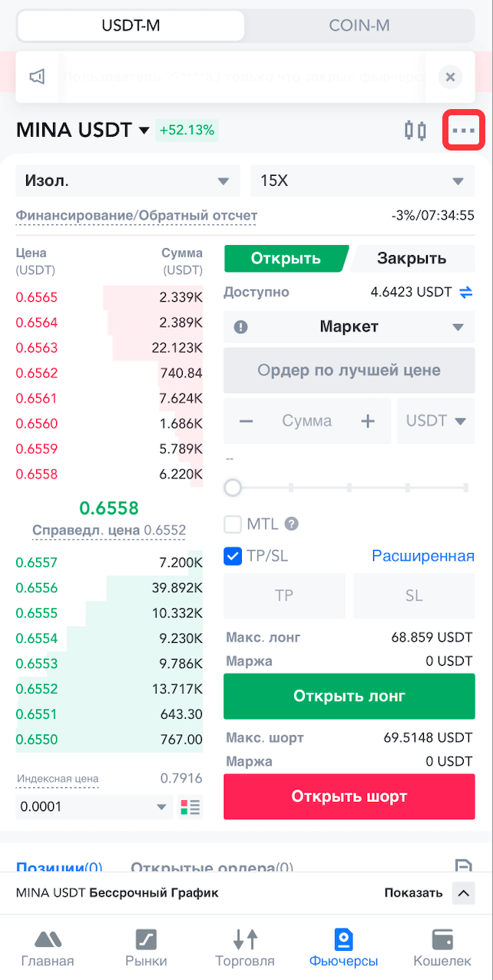Image resolution: width=493 pixels, height=980 pixels.
Task: Go to the Кошелек tab
Action: pyautogui.click(x=442, y=948)
